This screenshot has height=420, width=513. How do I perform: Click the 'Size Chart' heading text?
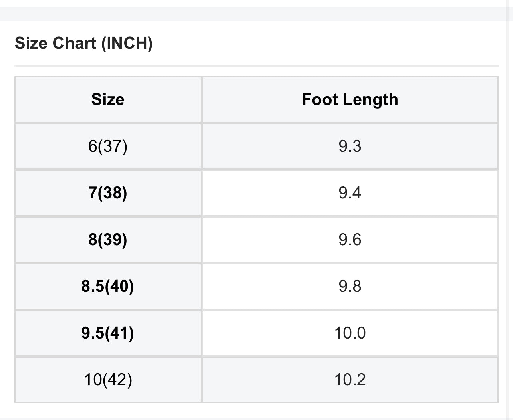pos(56,43)
